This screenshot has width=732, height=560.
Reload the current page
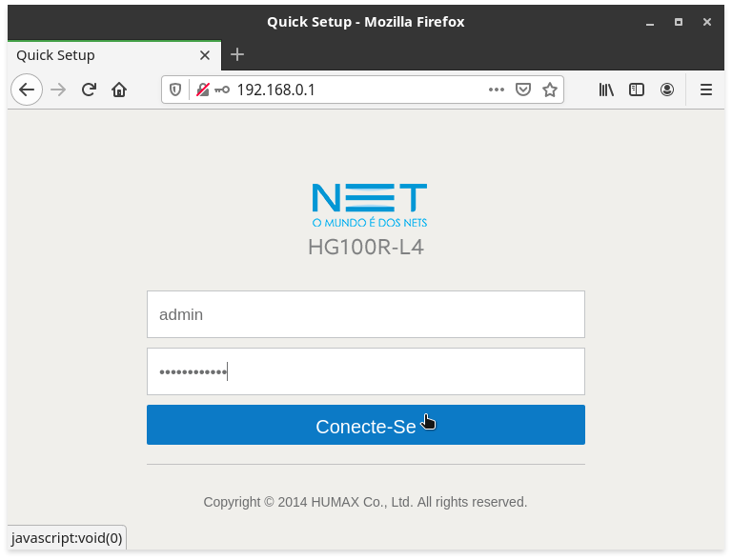point(89,90)
